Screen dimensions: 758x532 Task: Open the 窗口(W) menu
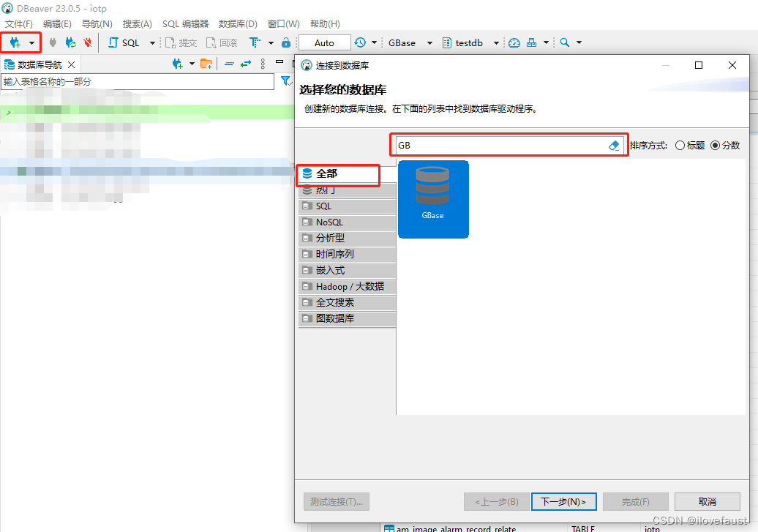[284, 23]
